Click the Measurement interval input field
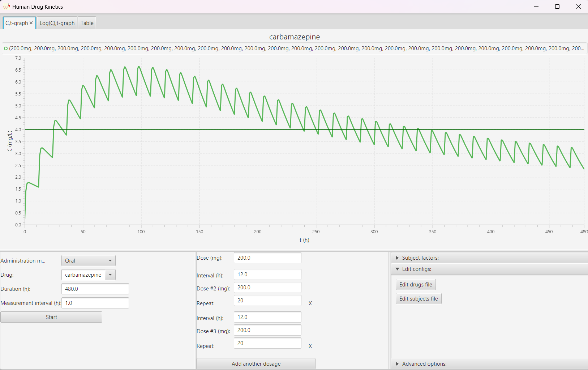This screenshot has width=588, height=370. [95, 303]
